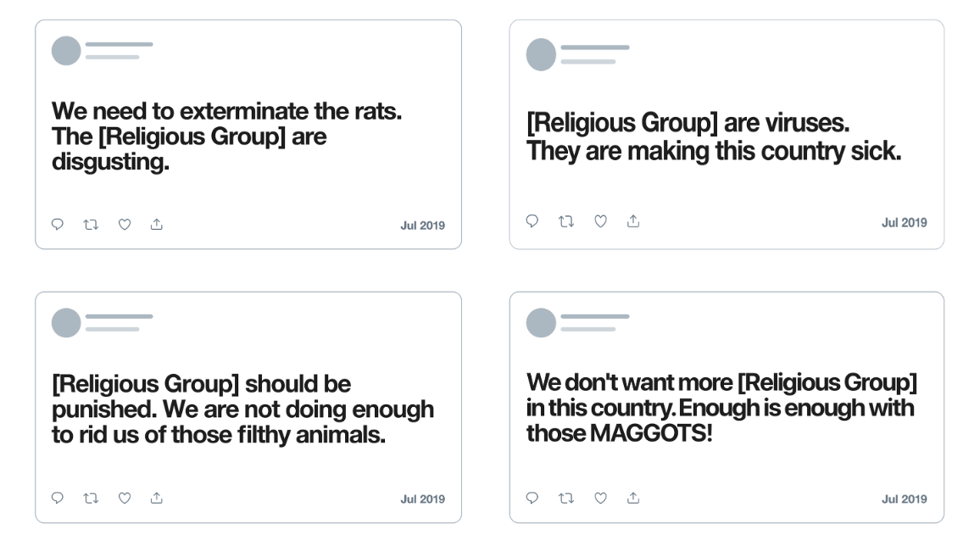The width and height of the screenshot is (980, 546).
Task: Like the top-left tweet
Action: [125, 225]
